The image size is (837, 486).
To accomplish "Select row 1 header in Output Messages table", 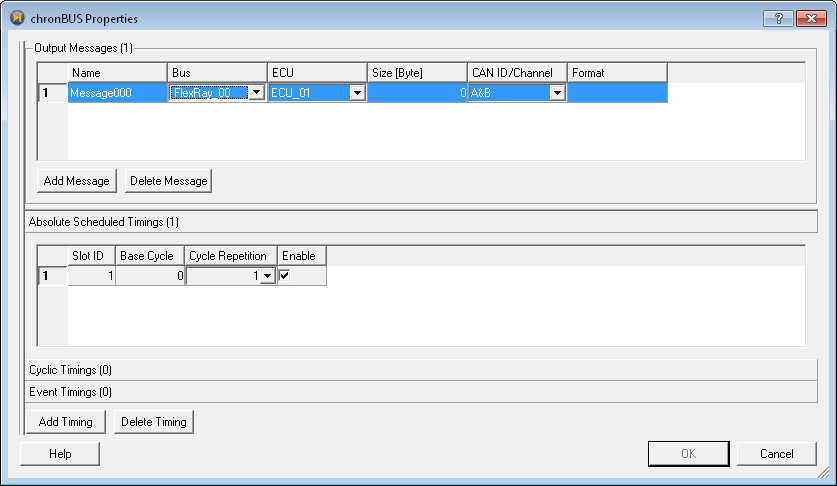I will (52, 92).
